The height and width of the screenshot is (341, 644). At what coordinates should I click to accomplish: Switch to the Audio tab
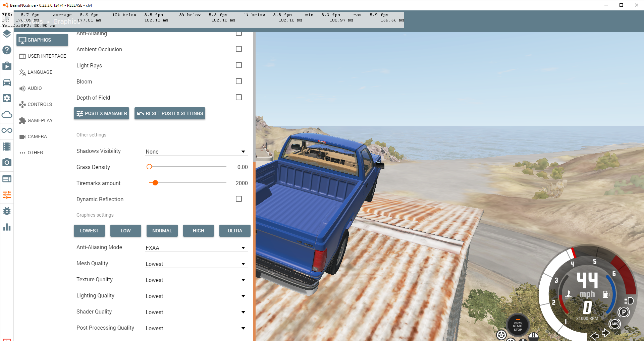(x=42, y=88)
